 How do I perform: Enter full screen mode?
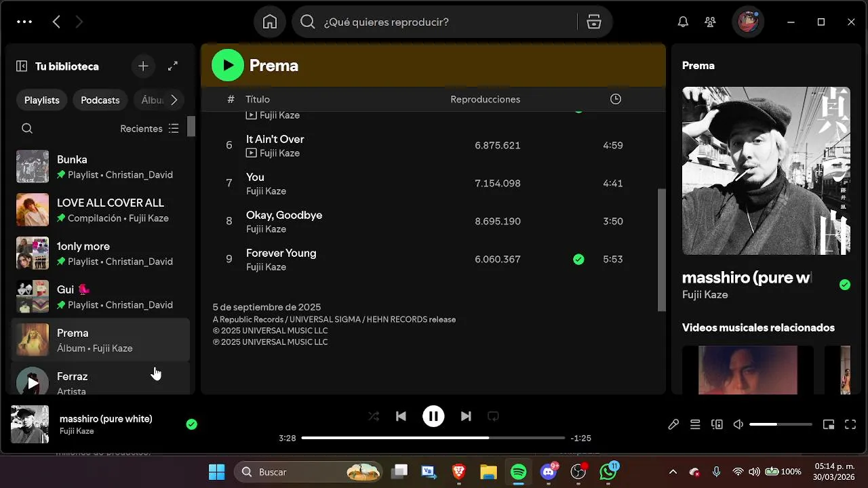[850, 424]
